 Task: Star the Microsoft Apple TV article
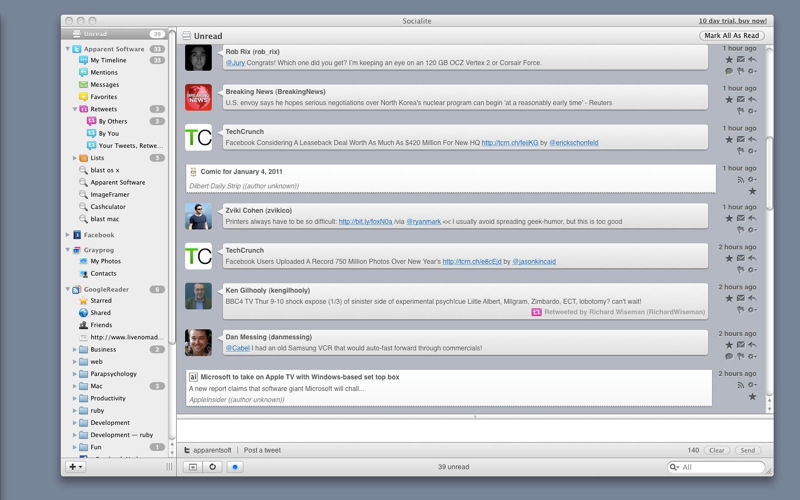[x=752, y=396]
